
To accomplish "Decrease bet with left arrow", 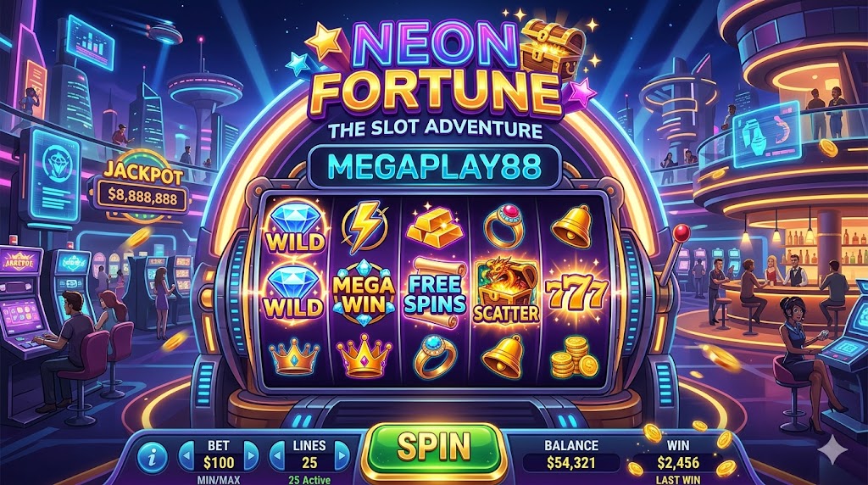I will click(186, 455).
